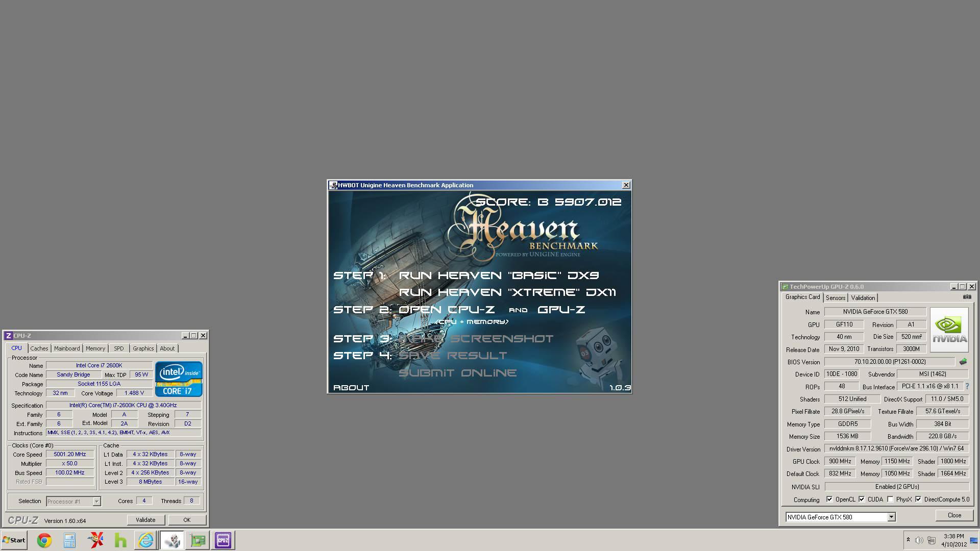The image size is (980, 551).
Task: Click the Close button in GPU-Z
Action: pyautogui.click(x=954, y=515)
